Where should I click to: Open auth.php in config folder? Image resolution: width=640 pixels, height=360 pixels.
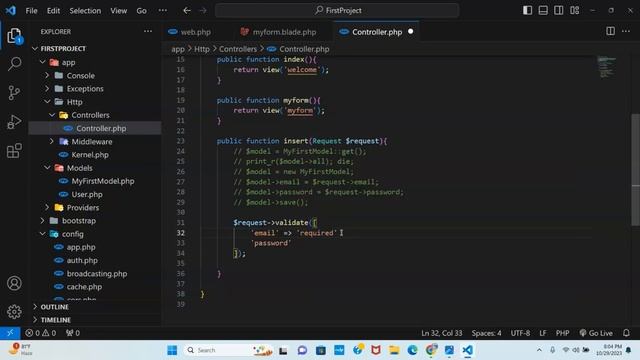(82, 260)
